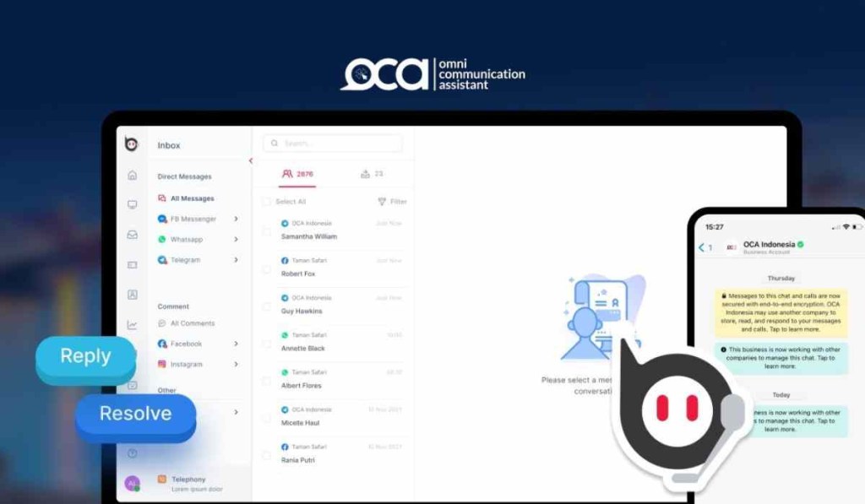The width and height of the screenshot is (865, 504).
Task: Click the Filter icon above conversation list
Action: tap(381, 201)
